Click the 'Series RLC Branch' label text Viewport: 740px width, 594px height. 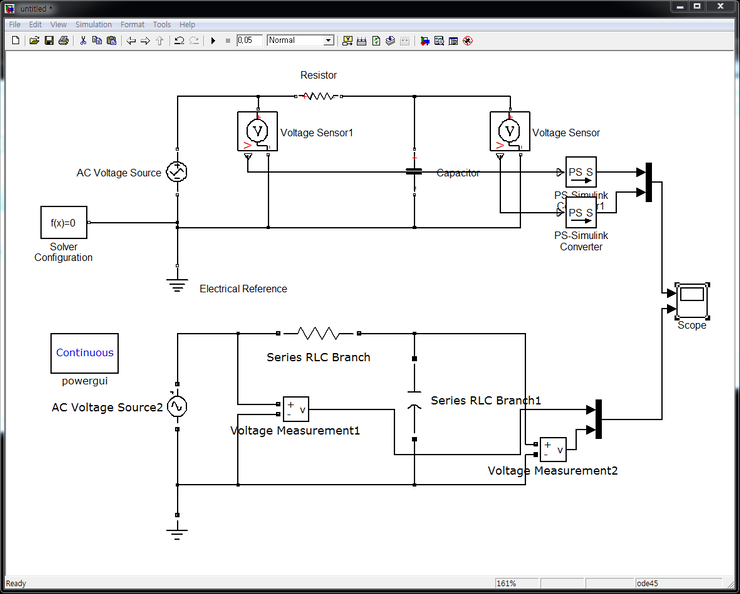[x=319, y=357]
